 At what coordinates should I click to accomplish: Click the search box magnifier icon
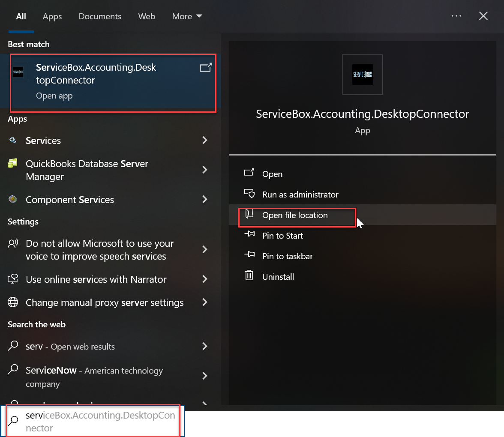point(13,421)
